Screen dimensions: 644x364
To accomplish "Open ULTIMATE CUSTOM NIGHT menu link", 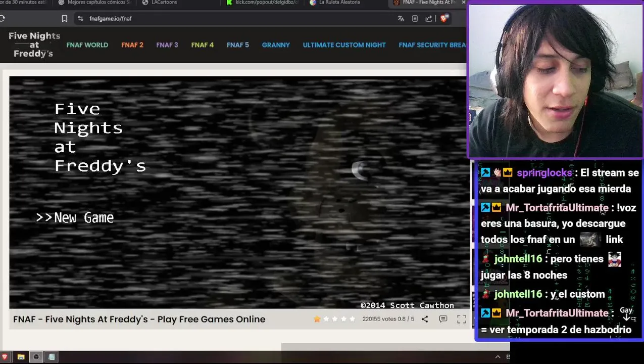I will 344,45.
